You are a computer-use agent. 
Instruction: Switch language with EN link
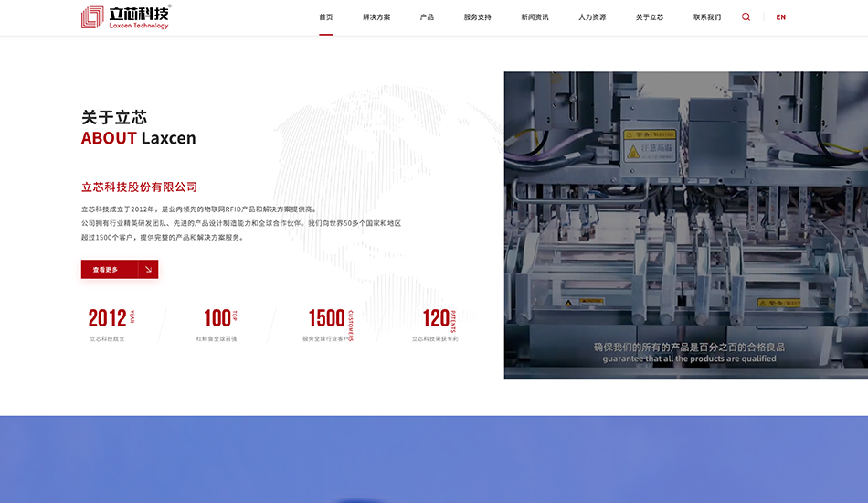click(x=780, y=17)
